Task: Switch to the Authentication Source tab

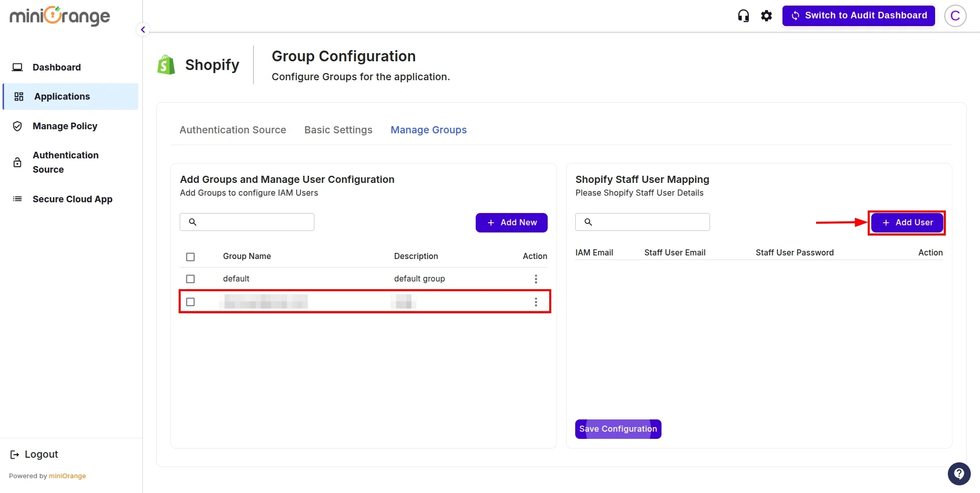Action: pyautogui.click(x=232, y=130)
